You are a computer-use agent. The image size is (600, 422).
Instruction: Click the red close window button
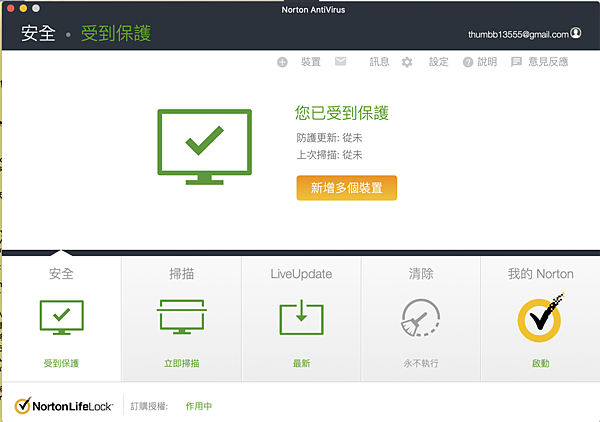11,8
